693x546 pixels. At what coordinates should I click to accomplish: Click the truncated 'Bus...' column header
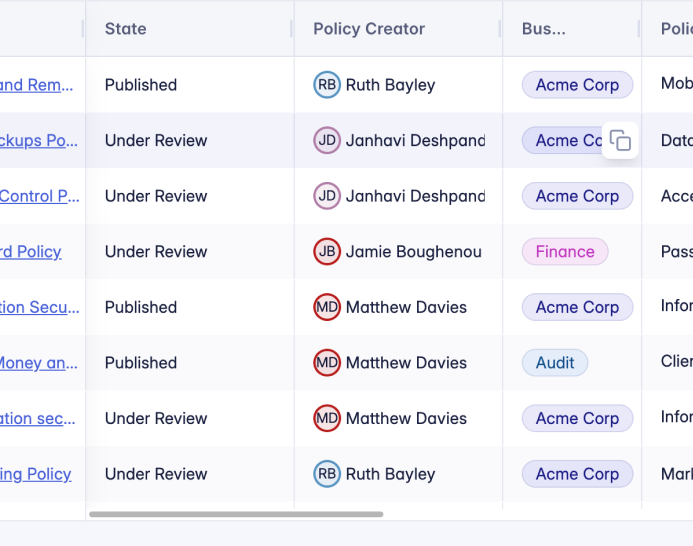click(543, 29)
